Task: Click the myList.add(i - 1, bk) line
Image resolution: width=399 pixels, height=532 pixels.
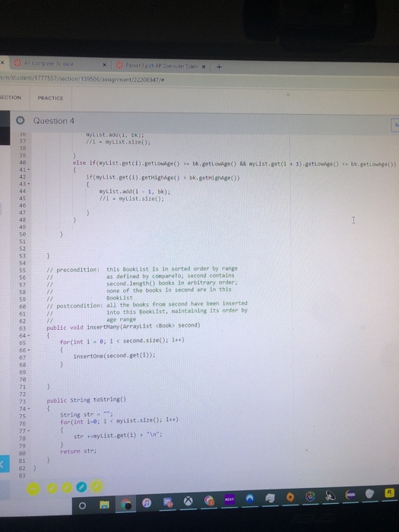Action: tap(135, 192)
